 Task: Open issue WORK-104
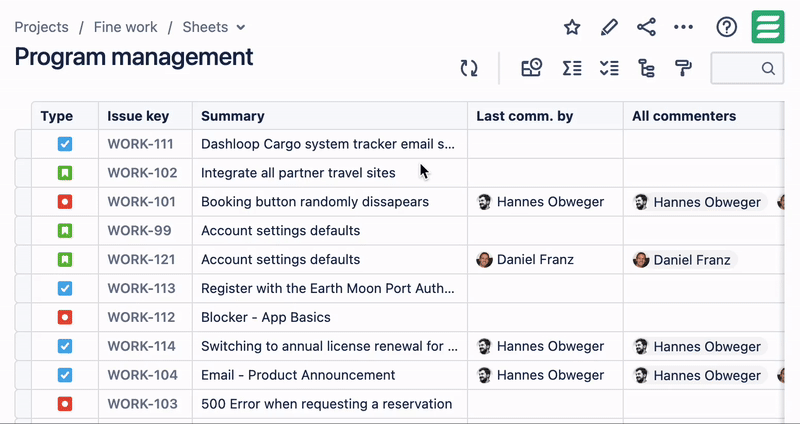[142, 376]
